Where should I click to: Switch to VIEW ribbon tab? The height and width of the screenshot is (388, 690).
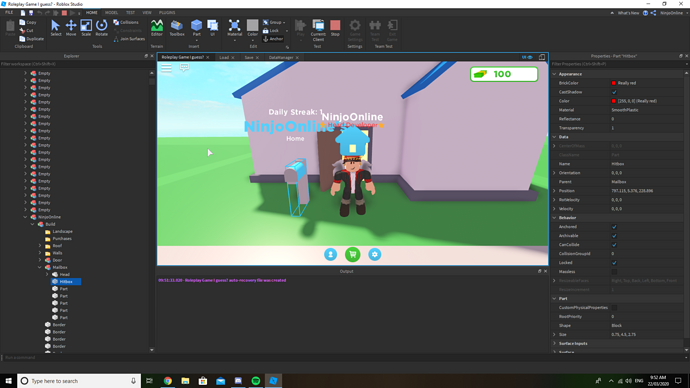coord(147,13)
